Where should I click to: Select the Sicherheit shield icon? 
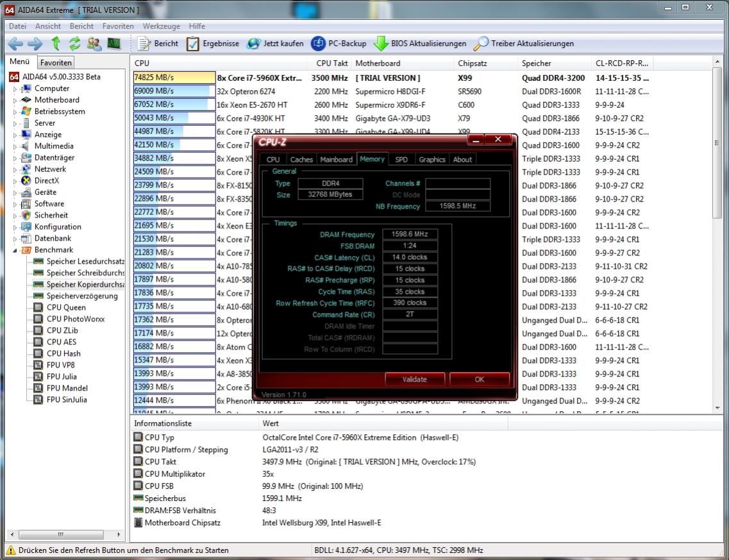tap(26, 216)
